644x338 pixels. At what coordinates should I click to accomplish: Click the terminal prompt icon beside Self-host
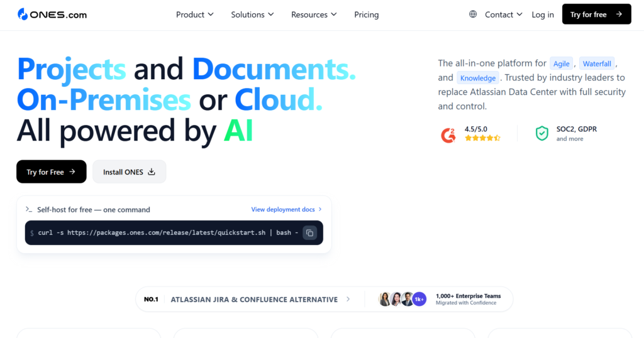(29, 209)
